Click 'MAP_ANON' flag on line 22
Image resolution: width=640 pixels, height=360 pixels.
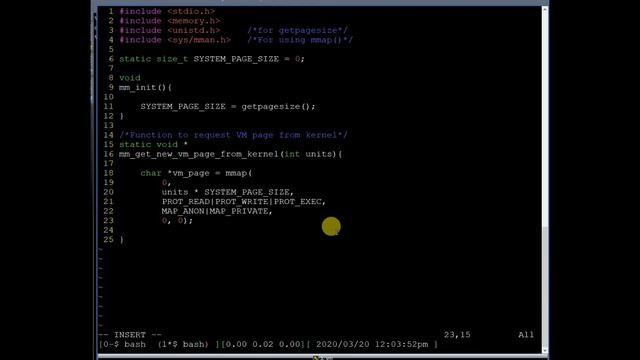(183, 211)
